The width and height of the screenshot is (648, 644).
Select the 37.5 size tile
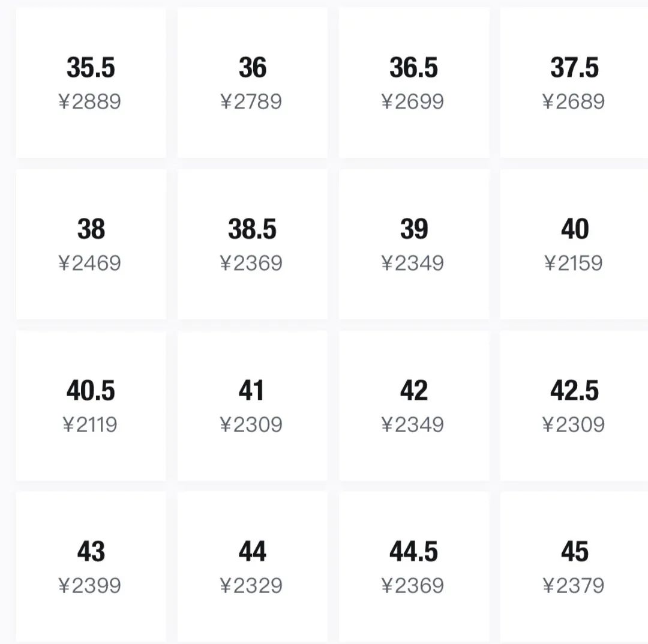(574, 83)
